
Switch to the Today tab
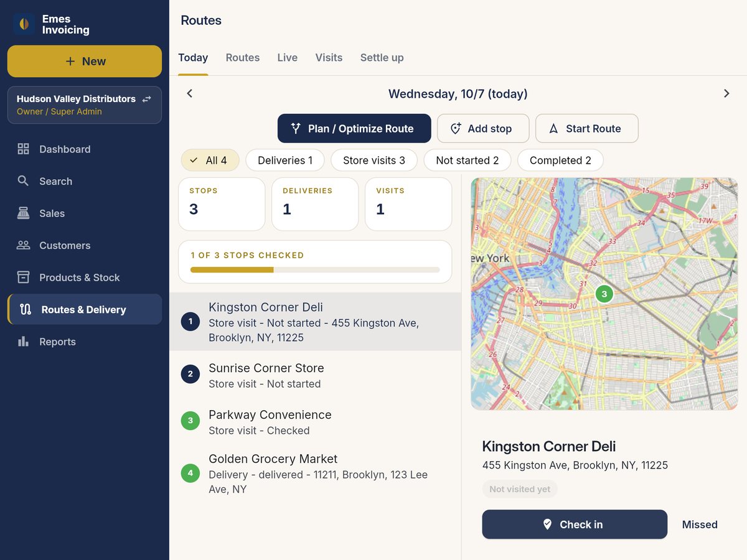pyautogui.click(x=193, y=58)
